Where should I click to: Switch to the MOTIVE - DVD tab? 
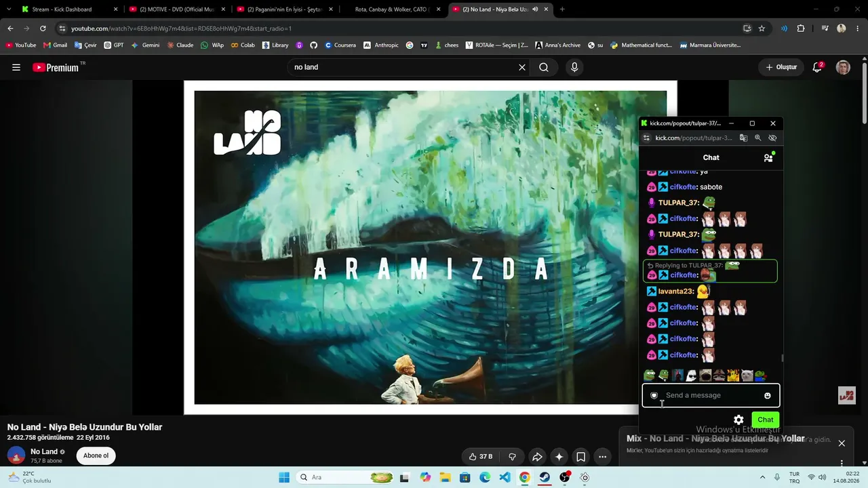tap(176, 9)
